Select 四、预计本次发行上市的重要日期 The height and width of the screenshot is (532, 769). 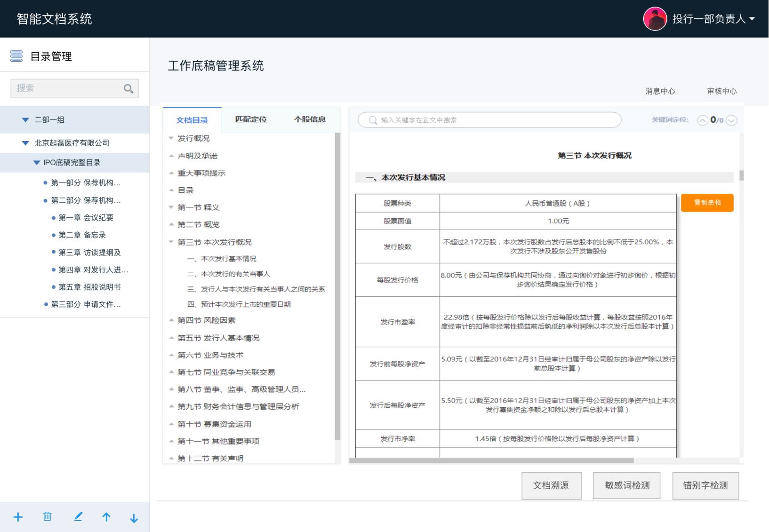point(239,304)
